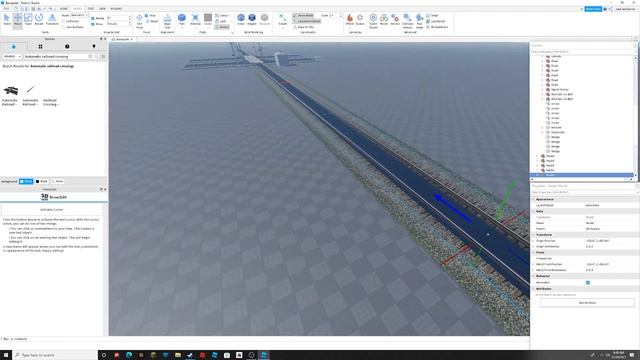Select the Black background swatch
This screenshot has width=640, height=360.
(42, 181)
